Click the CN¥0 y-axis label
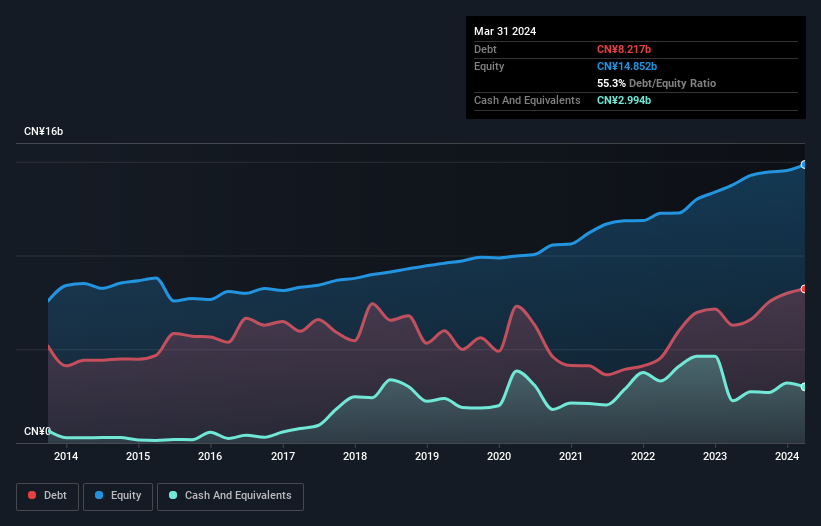Screen dimensions: 821x526 pos(37,431)
